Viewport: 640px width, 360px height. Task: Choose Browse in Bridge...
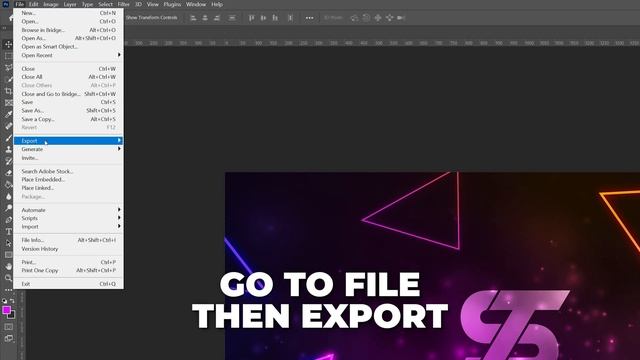[x=69, y=30]
